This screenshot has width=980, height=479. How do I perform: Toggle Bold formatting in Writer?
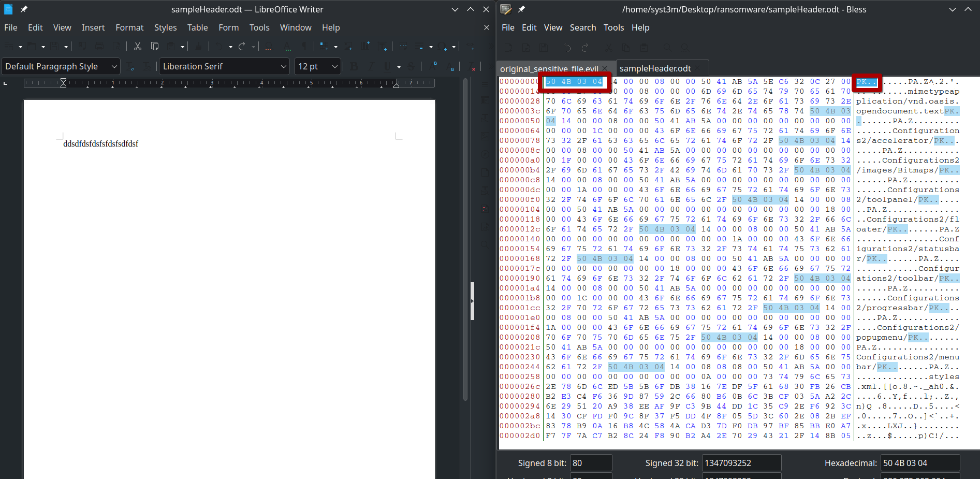tap(354, 66)
